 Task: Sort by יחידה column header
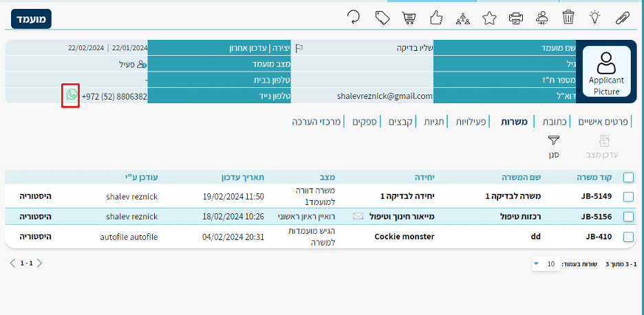[x=425, y=177]
